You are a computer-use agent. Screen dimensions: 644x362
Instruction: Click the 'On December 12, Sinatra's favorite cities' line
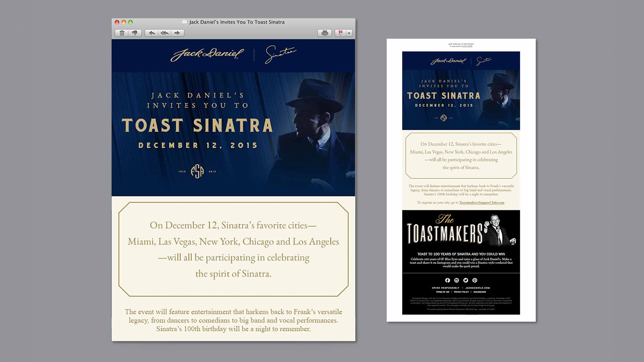pos(233,225)
